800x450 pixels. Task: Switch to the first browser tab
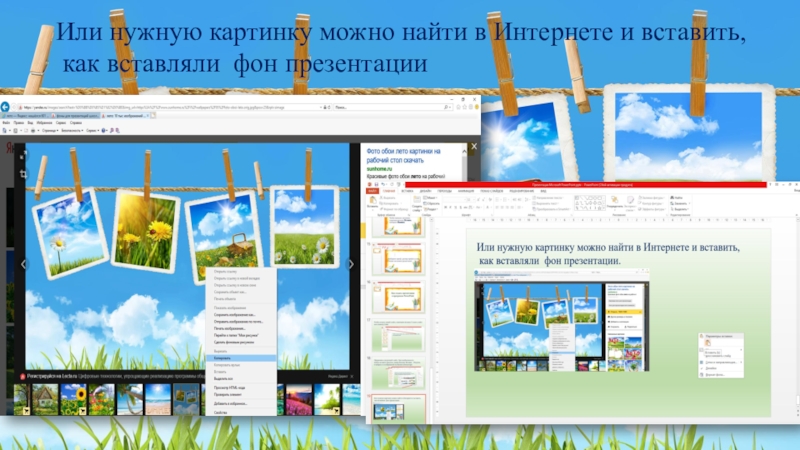24,116
